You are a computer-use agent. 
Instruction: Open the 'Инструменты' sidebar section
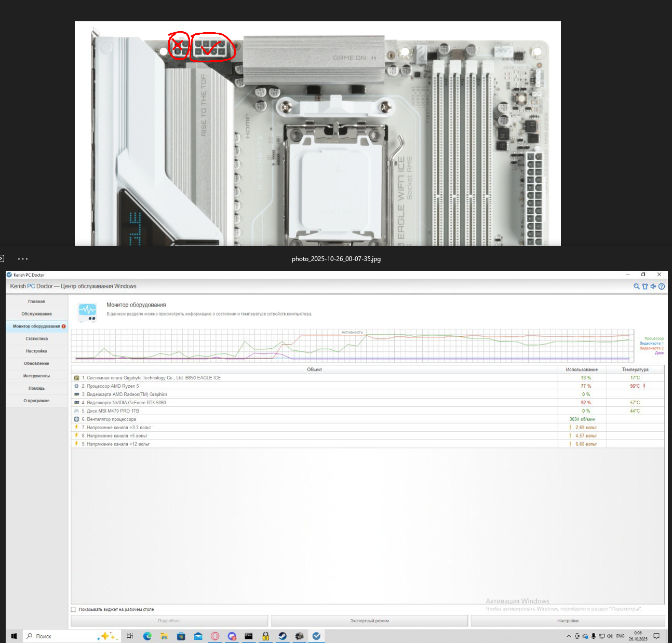tap(36, 376)
